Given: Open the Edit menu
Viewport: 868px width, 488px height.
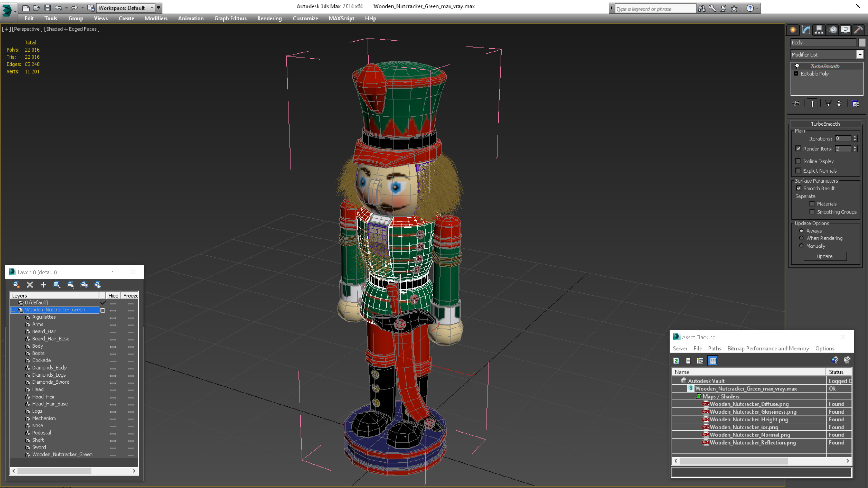Looking at the screenshot, I should [x=29, y=18].
